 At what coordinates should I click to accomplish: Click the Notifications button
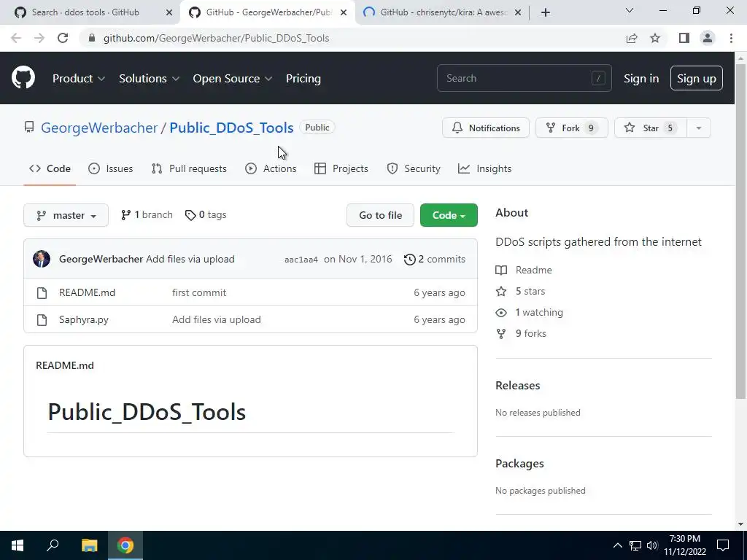coord(485,128)
